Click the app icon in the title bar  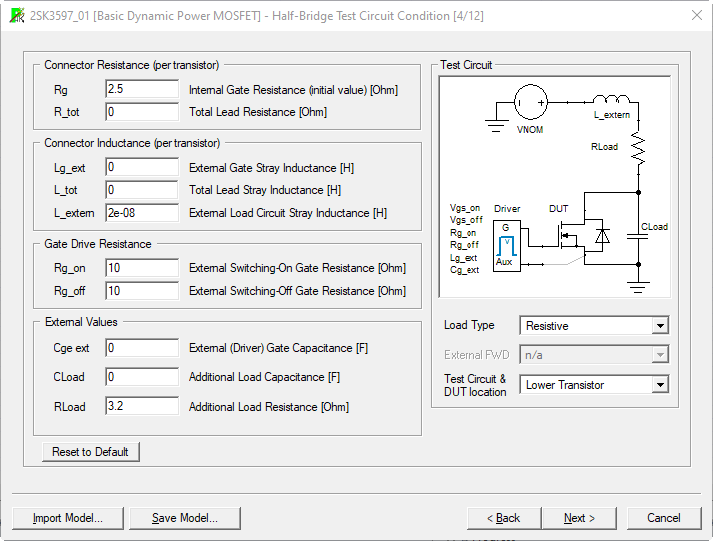click(x=16, y=14)
